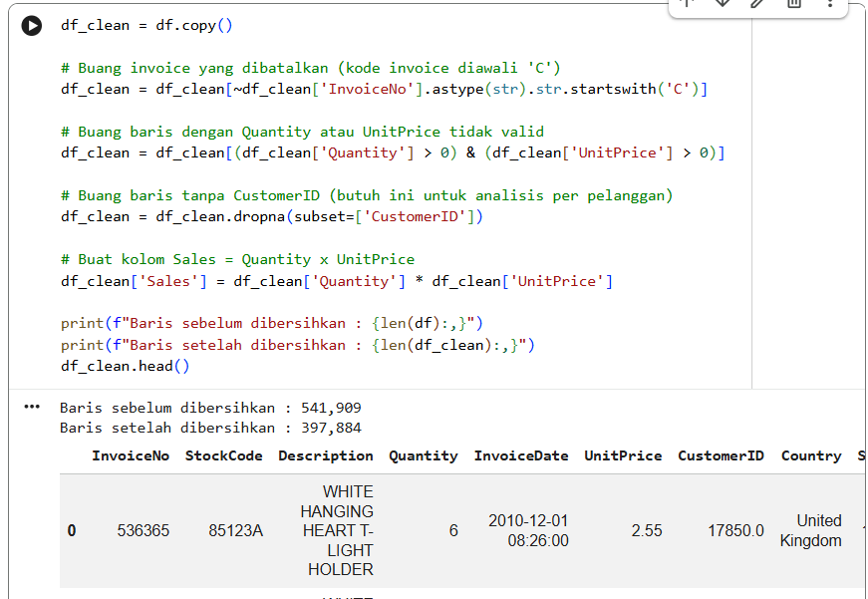Click the Country column header
The height and width of the screenshot is (599, 868).
(811, 455)
